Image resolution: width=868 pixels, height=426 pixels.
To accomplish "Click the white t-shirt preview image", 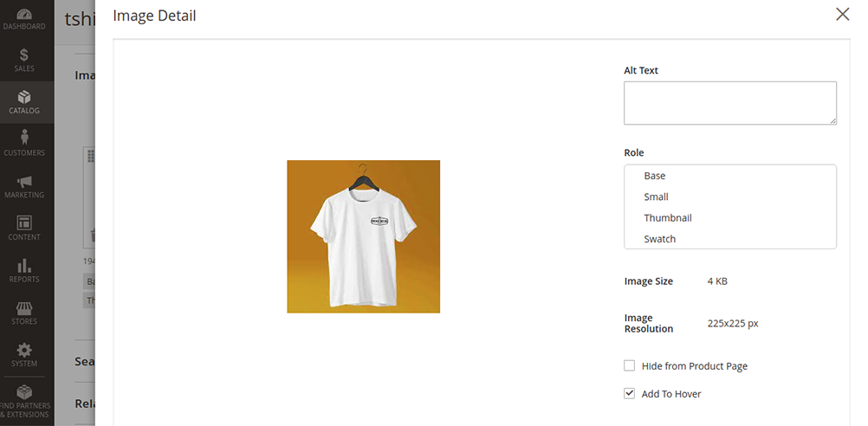I will coord(363,236).
